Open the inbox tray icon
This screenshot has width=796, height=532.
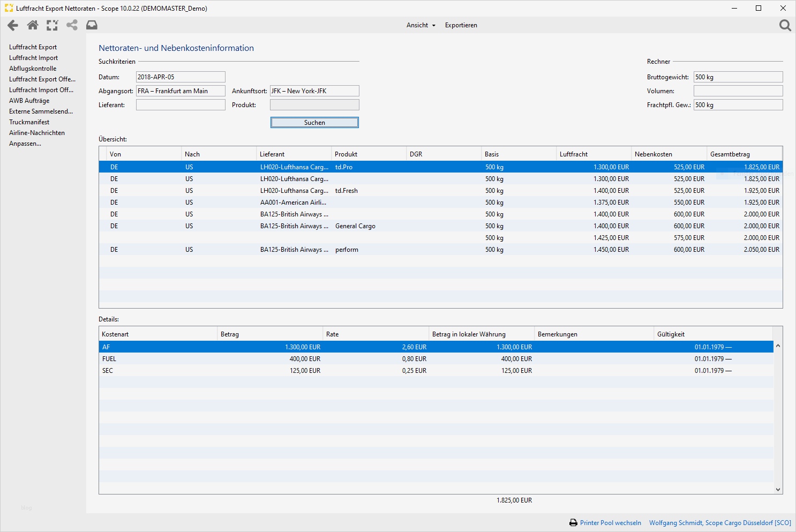coord(92,25)
